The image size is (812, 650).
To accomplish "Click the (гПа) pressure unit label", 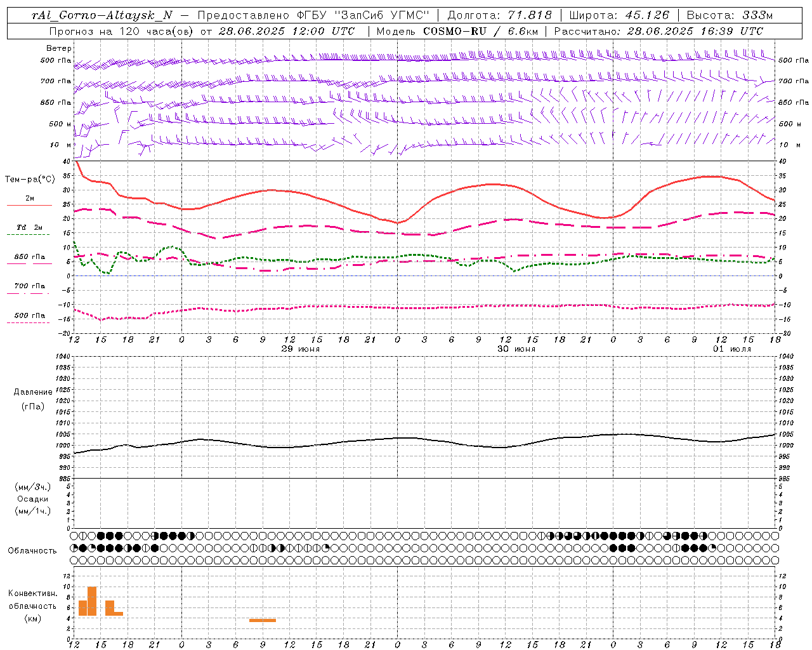I will [33, 406].
